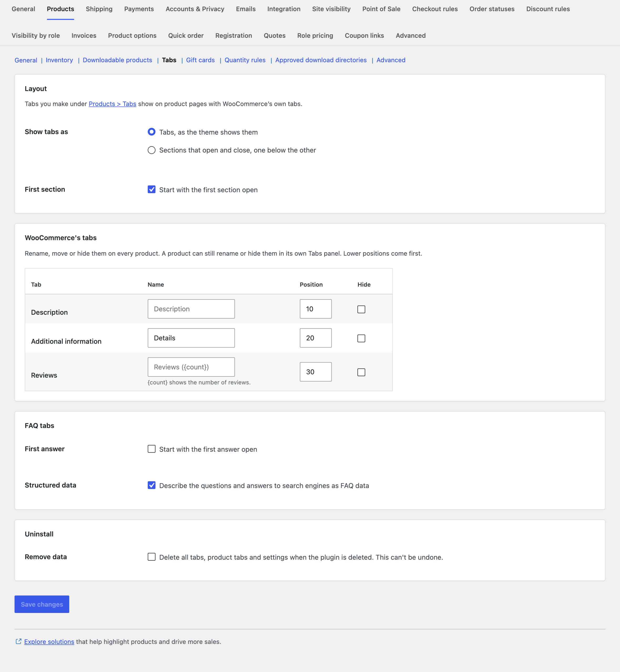The width and height of the screenshot is (620, 672).
Task: Open the Integration tab
Action: pyautogui.click(x=284, y=9)
